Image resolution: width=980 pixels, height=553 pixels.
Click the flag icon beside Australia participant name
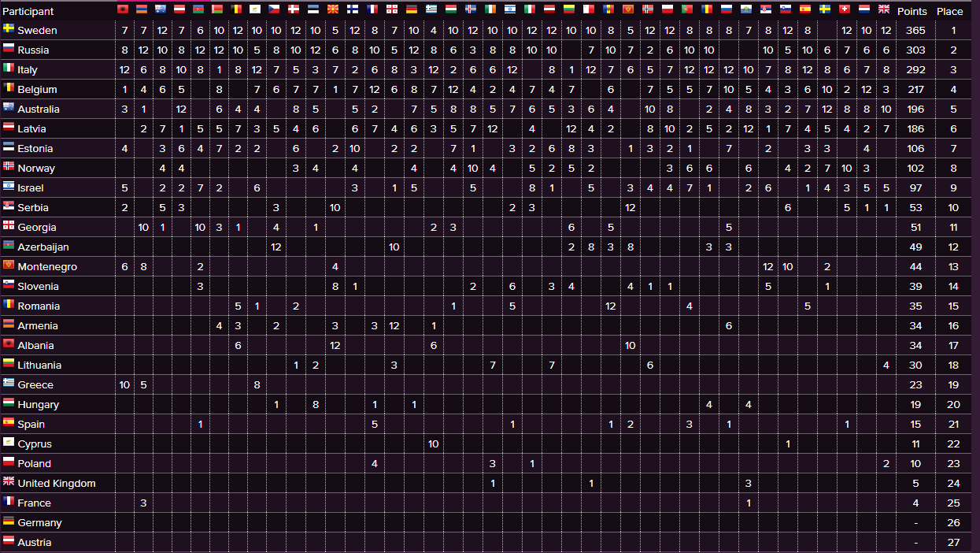(x=9, y=107)
